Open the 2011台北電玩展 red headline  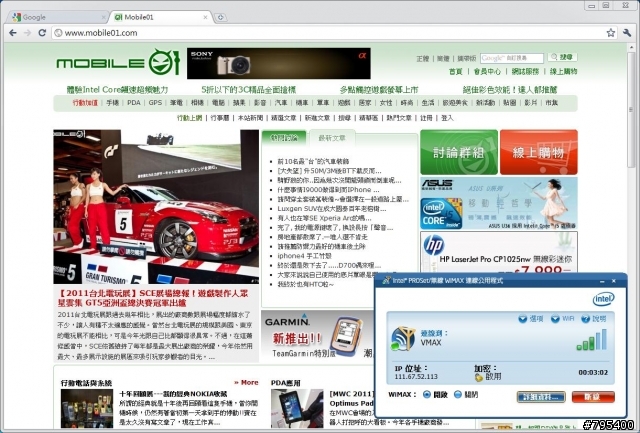pos(153,298)
